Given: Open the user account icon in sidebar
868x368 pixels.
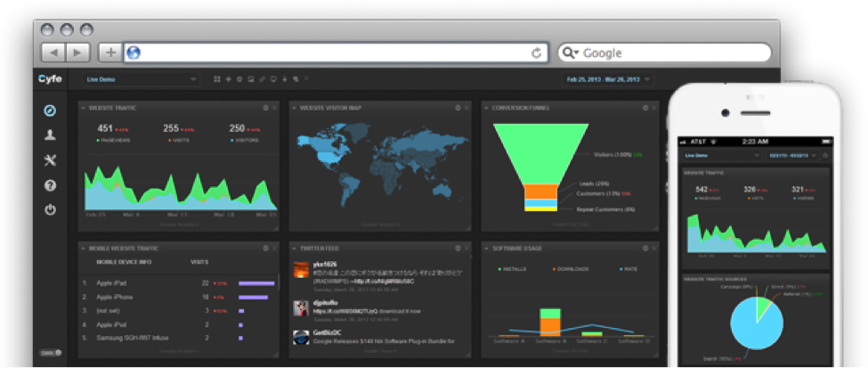Looking at the screenshot, I should point(50,135).
